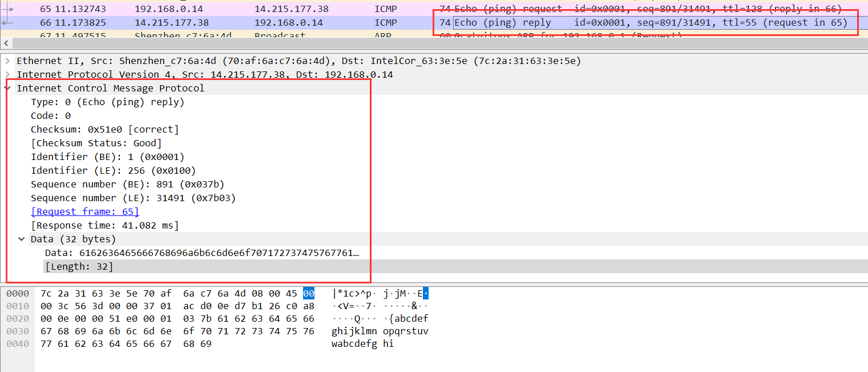Expand the Ethernet II layer
The height and width of the screenshot is (372, 868).
coord(6,61)
